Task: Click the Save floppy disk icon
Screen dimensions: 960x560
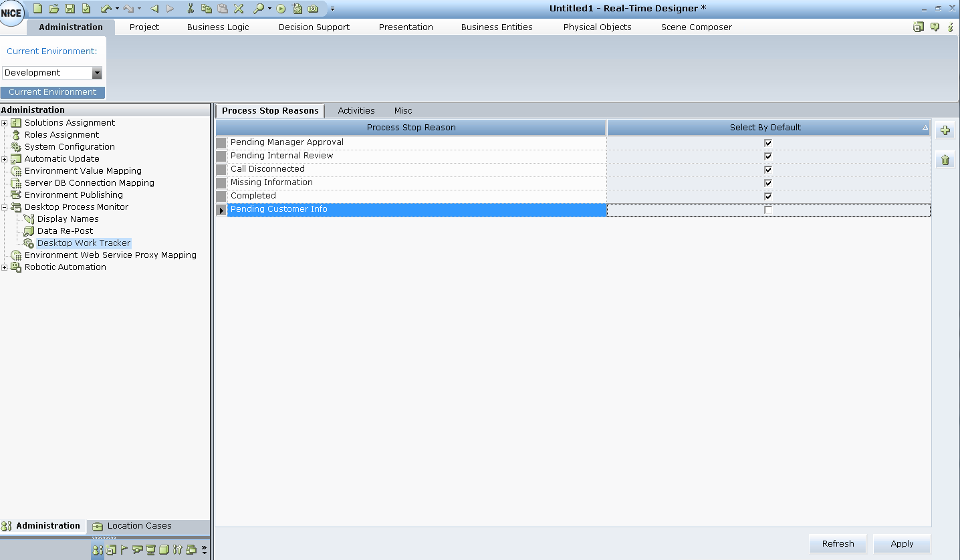Action: point(70,9)
